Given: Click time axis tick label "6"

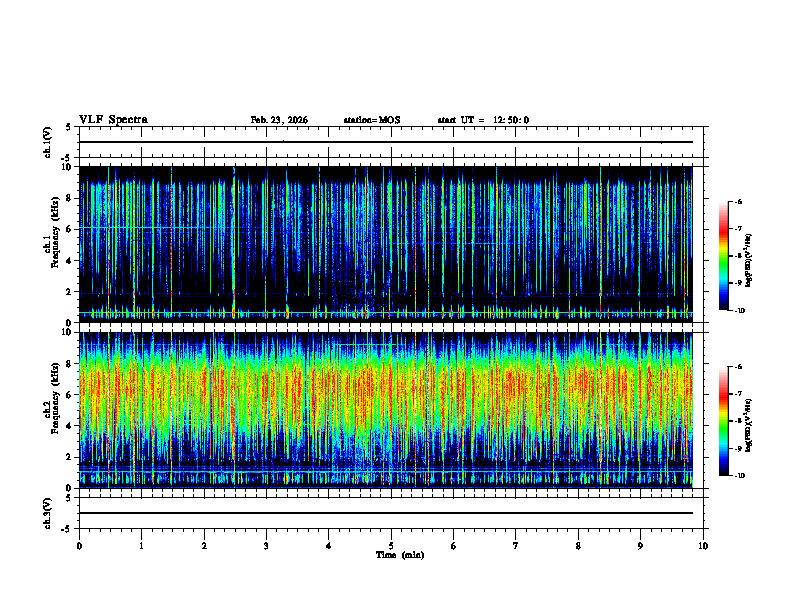Looking at the screenshot, I should pyautogui.click(x=454, y=546).
